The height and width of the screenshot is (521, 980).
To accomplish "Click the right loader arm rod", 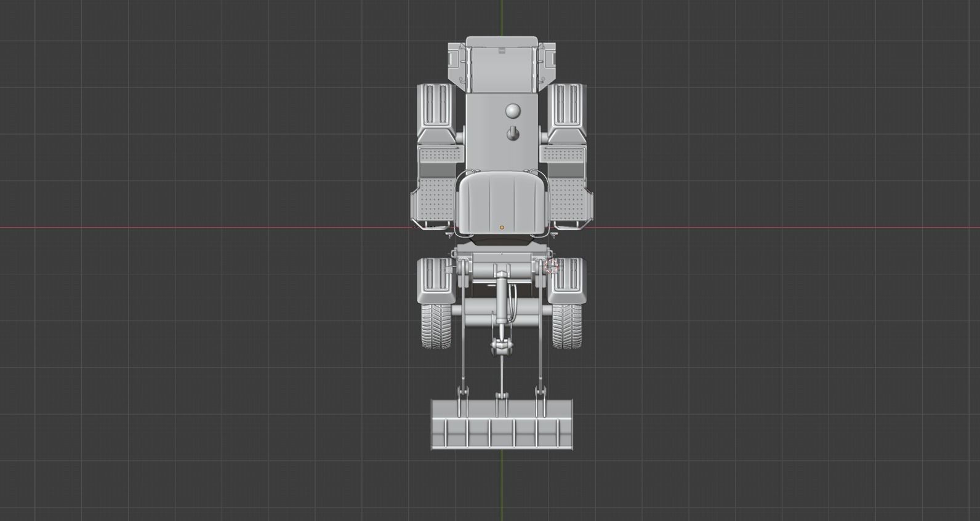I will pyautogui.click(x=541, y=326).
